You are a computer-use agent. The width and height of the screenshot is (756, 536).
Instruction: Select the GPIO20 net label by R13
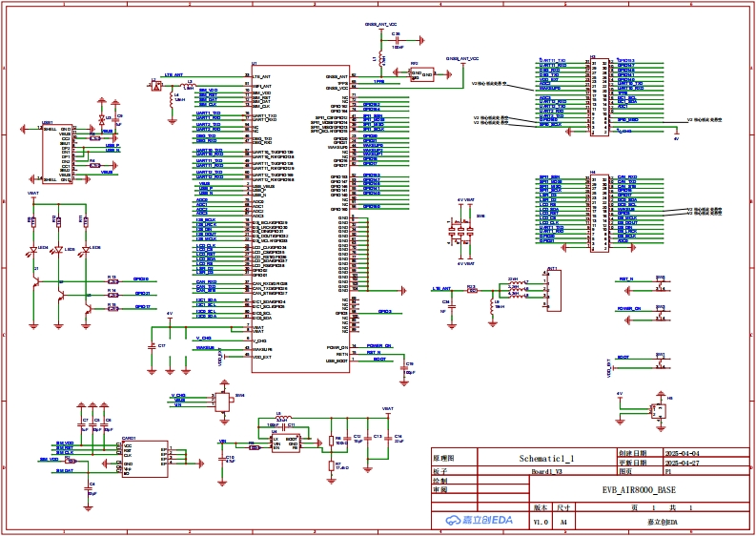[141, 279]
